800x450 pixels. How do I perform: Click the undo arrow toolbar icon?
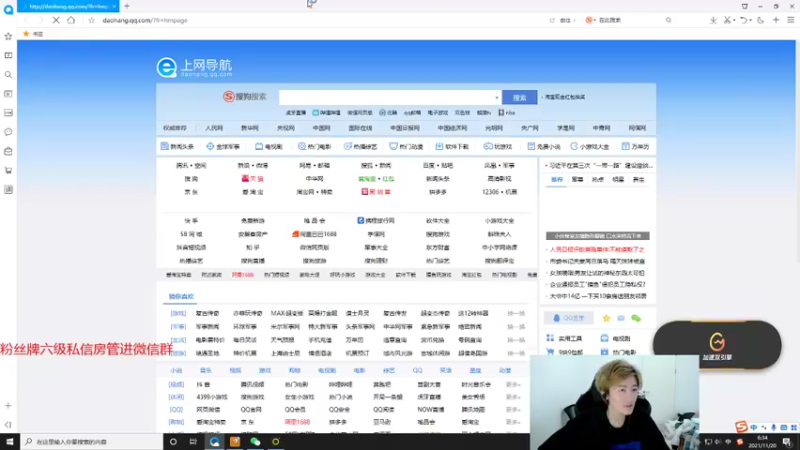pyautogui.click(x=744, y=20)
